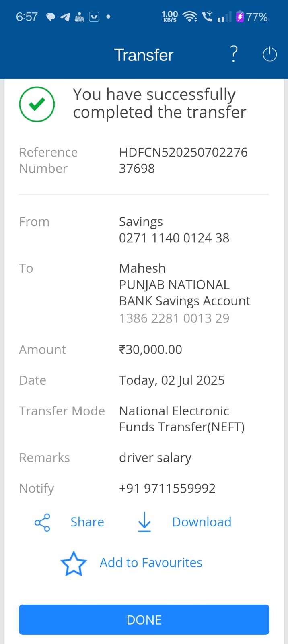Select the ₹30,000.00 amount value

(150, 349)
